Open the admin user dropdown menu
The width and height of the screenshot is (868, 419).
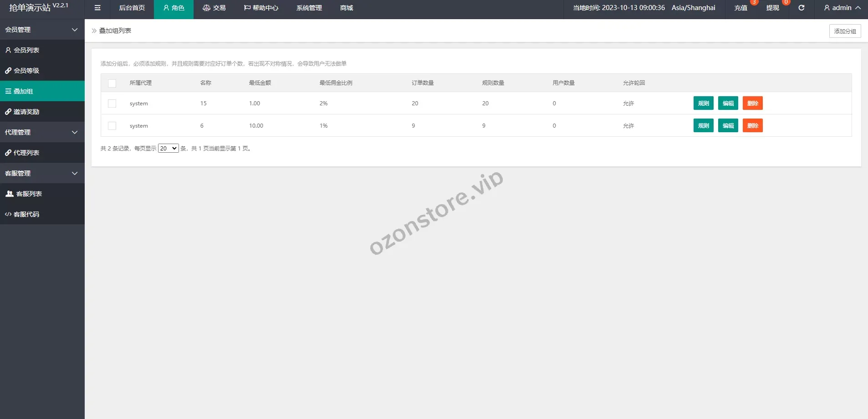point(842,8)
